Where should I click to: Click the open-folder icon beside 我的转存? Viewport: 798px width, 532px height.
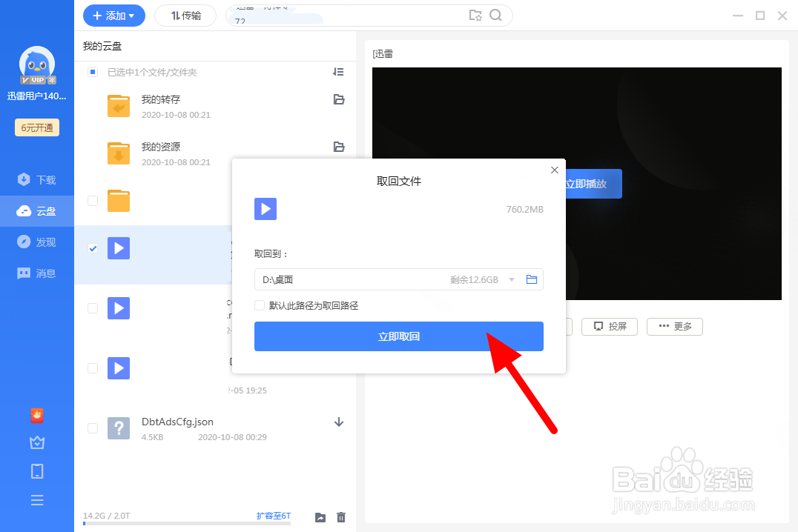point(339,100)
